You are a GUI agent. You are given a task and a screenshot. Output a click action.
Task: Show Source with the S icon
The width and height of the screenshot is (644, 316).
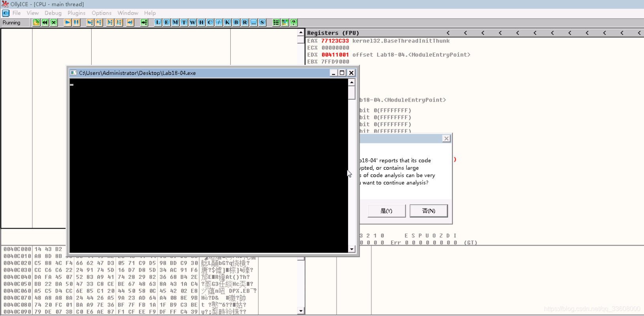click(262, 23)
